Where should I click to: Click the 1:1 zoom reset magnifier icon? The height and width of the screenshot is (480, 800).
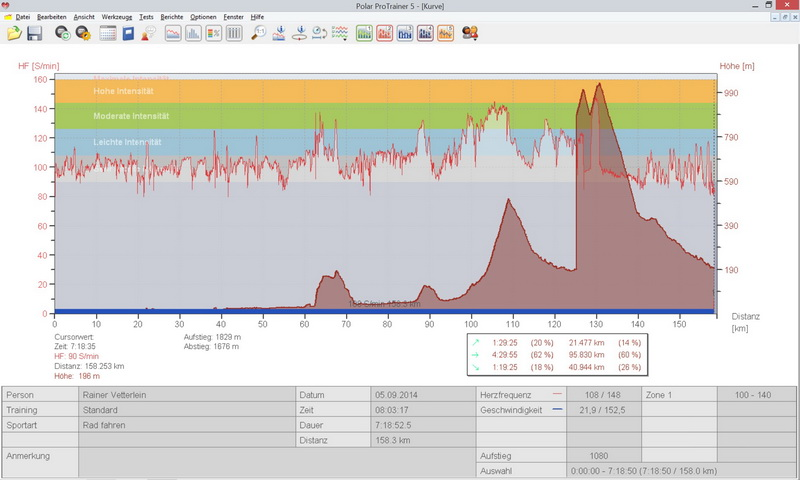coord(259,34)
